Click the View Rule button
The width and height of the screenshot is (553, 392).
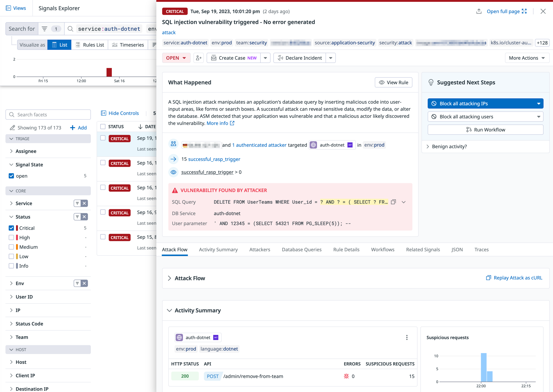coord(394,83)
